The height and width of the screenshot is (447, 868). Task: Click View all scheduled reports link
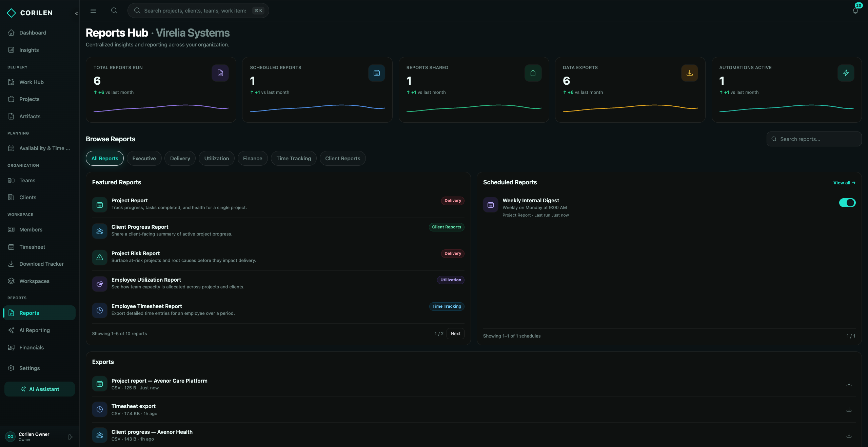click(844, 183)
